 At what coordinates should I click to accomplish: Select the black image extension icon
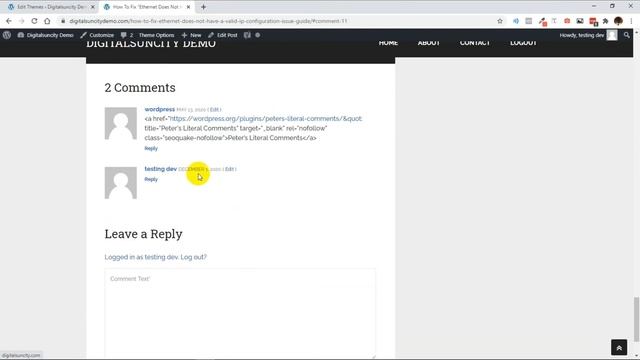580,21
